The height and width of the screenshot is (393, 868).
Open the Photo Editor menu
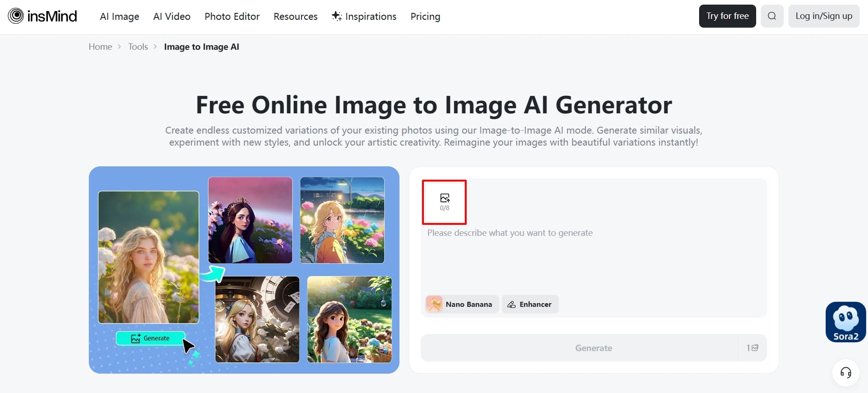click(232, 17)
